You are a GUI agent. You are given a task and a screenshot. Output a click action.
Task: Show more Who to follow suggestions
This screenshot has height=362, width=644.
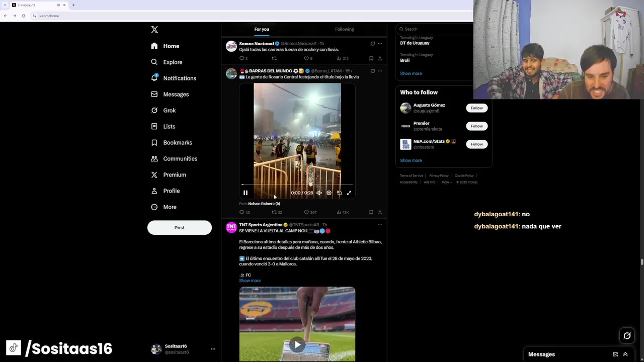pyautogui.click(x=411, y=160)
